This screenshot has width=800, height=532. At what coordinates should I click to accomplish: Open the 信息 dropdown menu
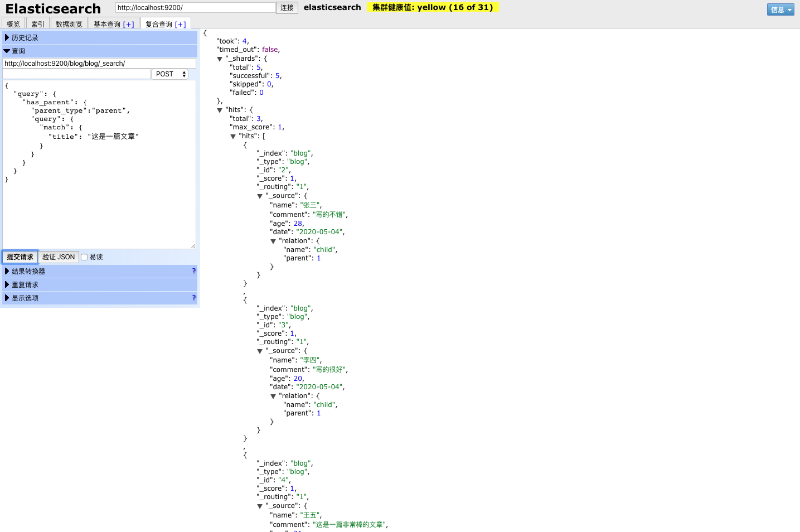click(x=780, y=9)
